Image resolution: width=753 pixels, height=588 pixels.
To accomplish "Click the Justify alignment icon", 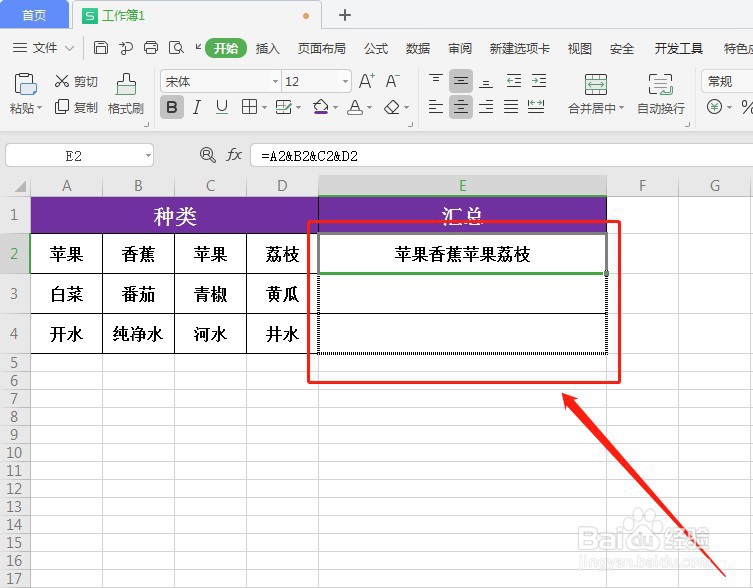I will pyautogui.click(x=511, y=107).
